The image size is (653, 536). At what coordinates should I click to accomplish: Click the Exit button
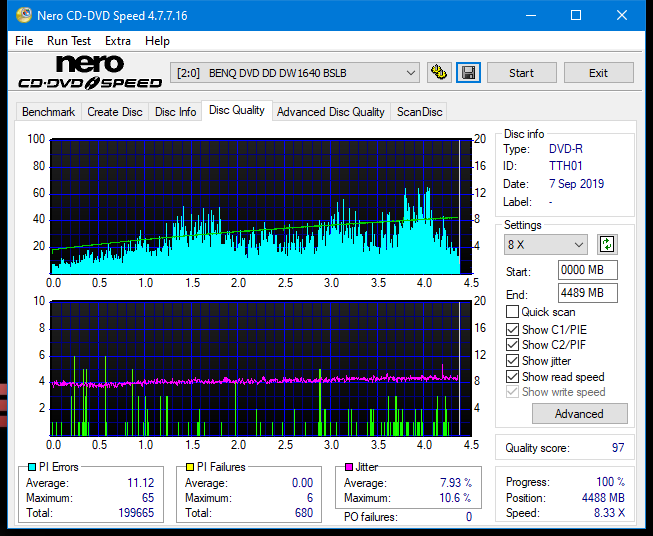coord(598,73)
